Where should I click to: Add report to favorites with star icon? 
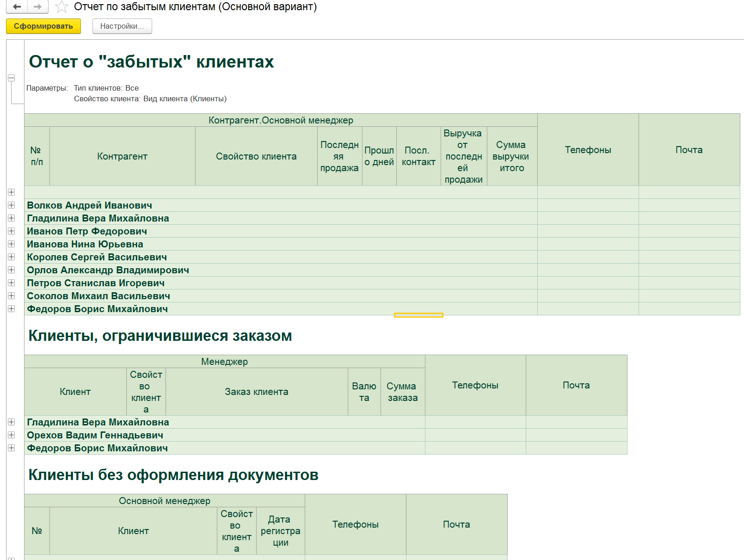point(61,7)
